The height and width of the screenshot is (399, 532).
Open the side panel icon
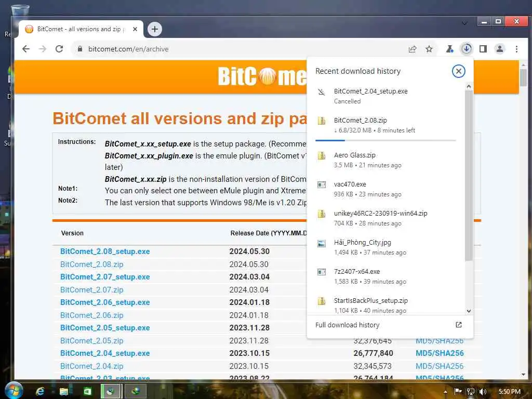(483, 49)
